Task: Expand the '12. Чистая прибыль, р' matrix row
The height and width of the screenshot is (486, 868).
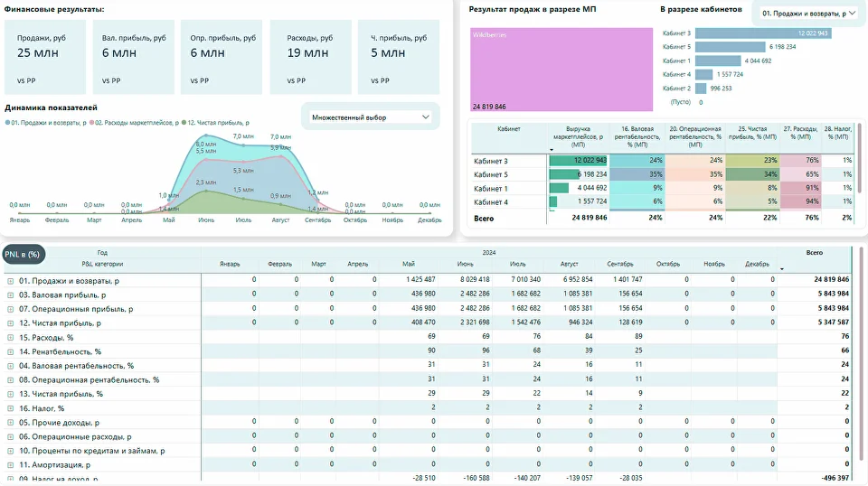Action: 11,322
